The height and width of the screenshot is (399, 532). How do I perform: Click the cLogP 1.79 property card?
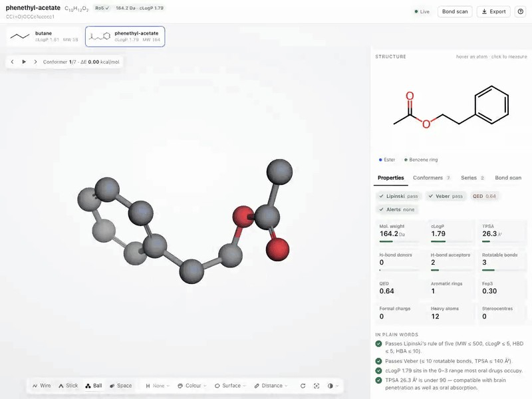point(451,233)
